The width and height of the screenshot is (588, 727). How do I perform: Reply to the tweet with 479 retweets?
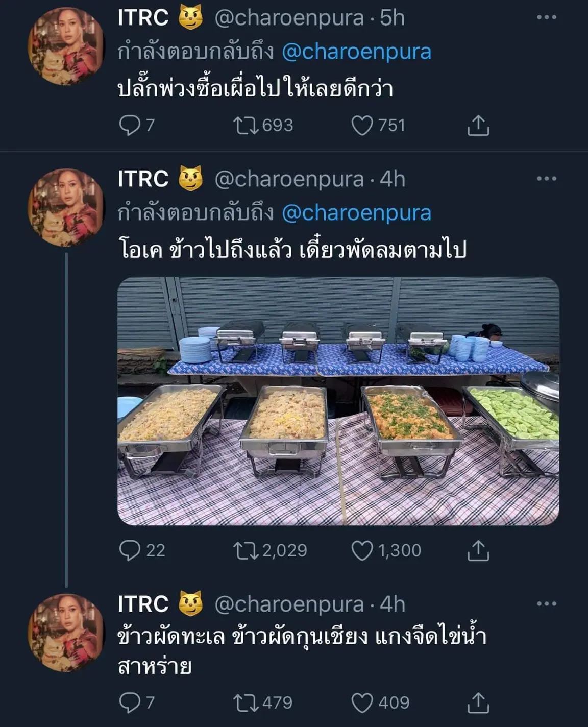coord(129,702)
